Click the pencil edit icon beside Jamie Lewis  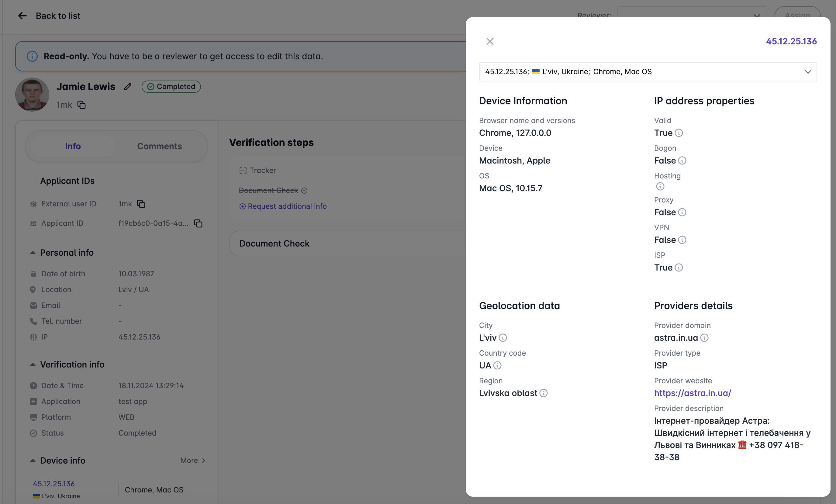pos(128,87)
